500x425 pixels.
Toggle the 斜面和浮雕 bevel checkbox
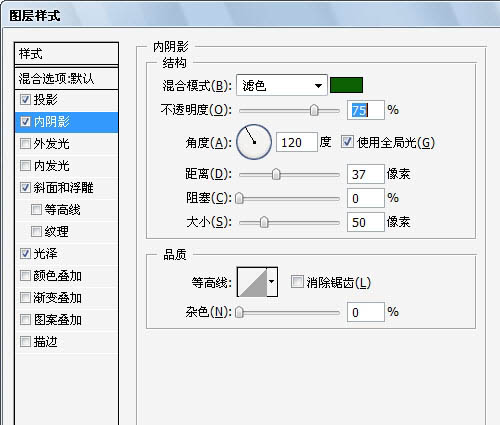(25, 188)
